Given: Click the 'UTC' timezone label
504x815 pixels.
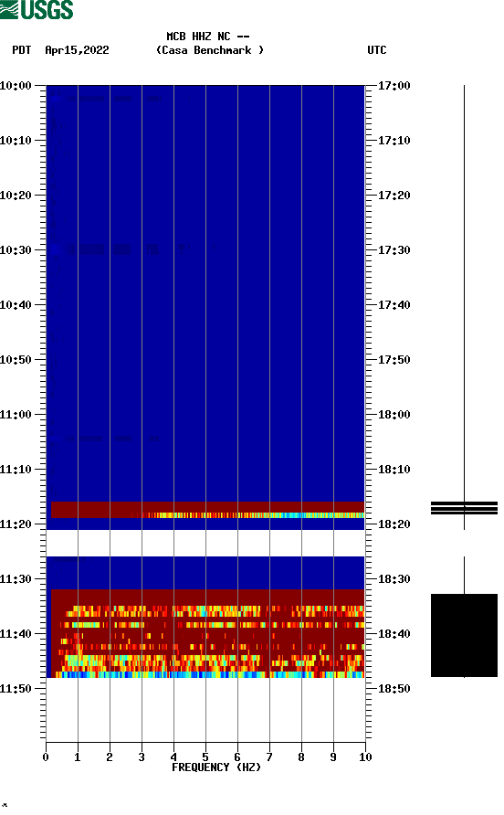Looking at the screenshot, I should coord(377,50).
